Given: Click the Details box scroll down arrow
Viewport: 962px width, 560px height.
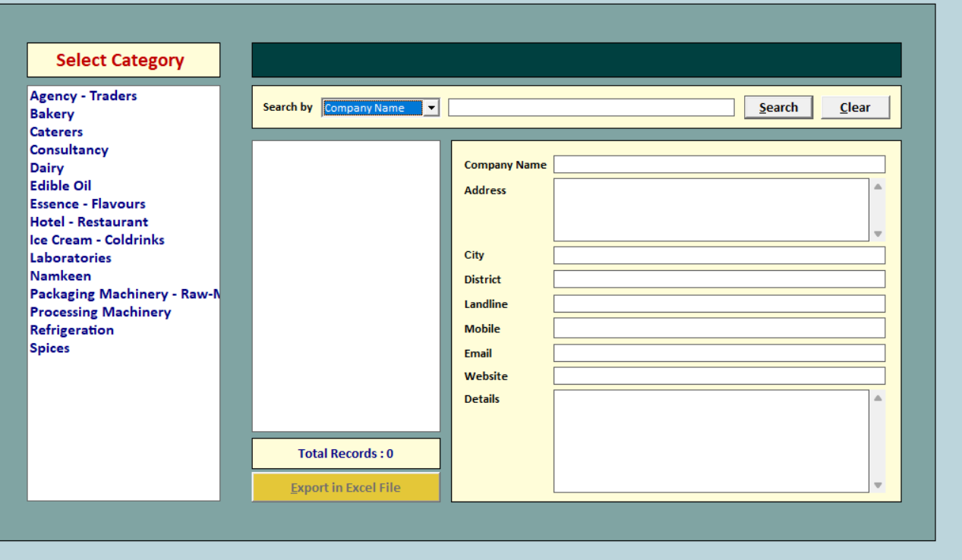Looking at the screenshot, I should (878, 485).
